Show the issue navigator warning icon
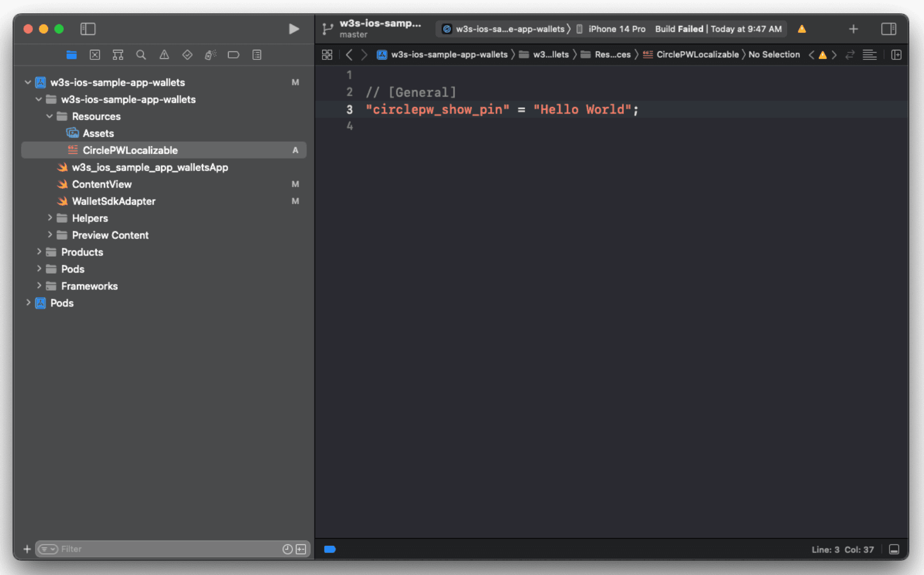The height and width of the screenshot is (575, 924). click(x=164, y=55)
